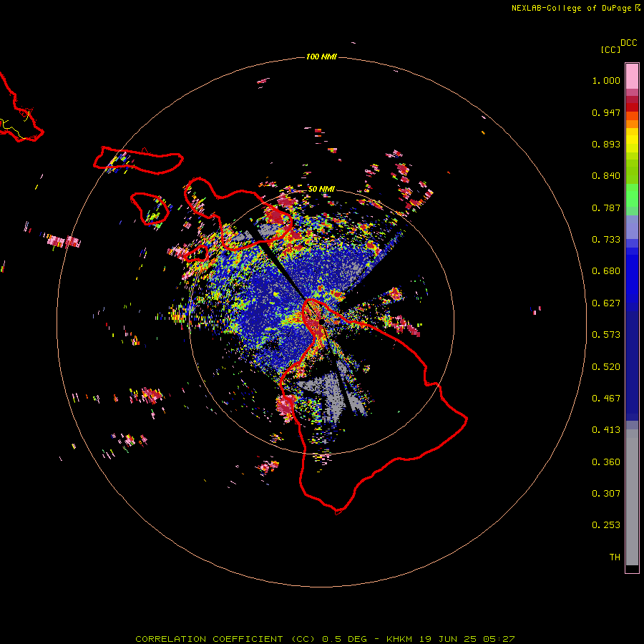The width and height of the screenshot is (644, 644).
Task: Select the 0.840 legend value
Action: 606,176
